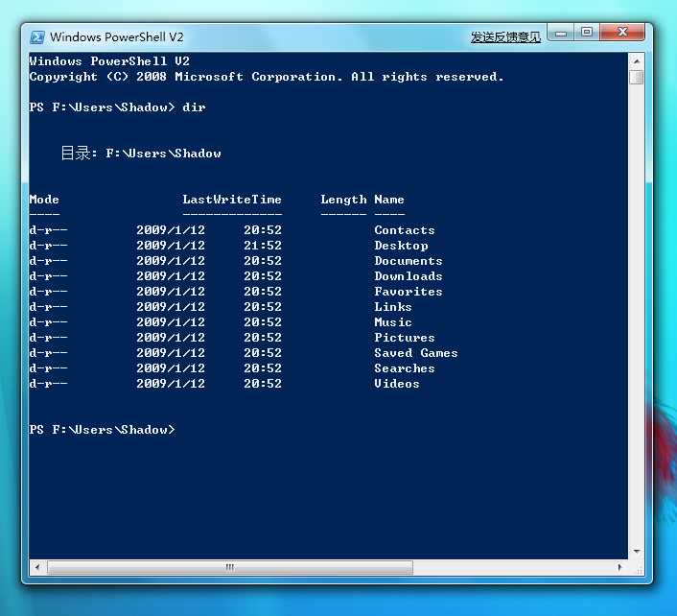The image size is (677, 616).
Task: Click the Copyright Microsoft Corporation line
Action: (x=267, y=77)
